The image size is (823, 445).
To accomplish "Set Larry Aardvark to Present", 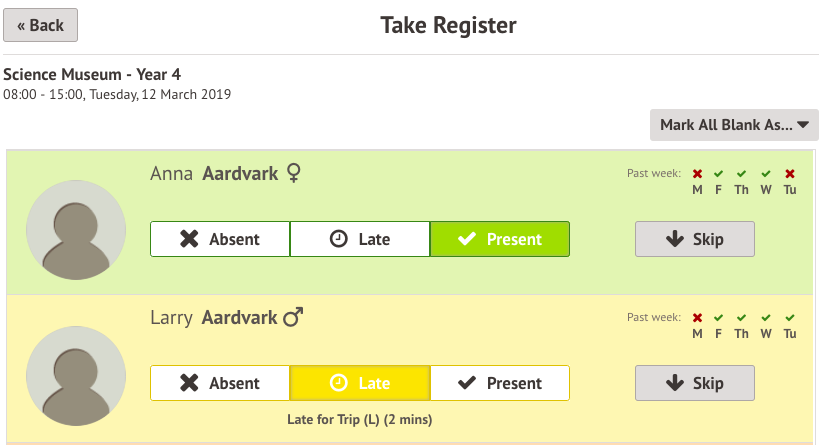I will click(x=500, y=383).
